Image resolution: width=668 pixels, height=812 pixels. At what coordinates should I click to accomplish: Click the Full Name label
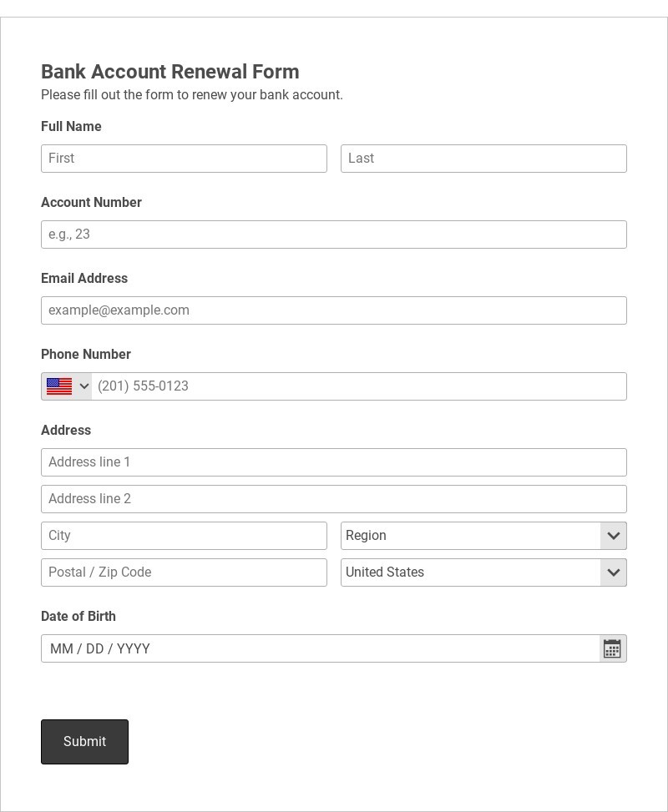[x=71, y=126]
